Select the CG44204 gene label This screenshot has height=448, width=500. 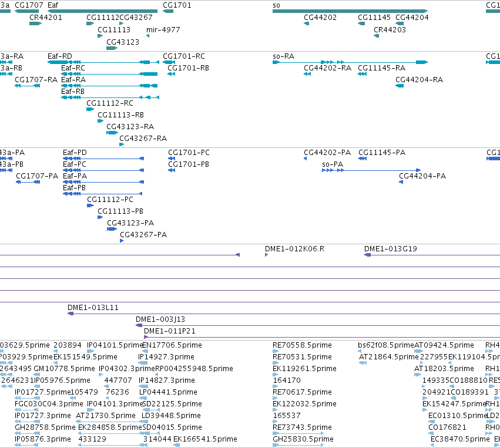(412, 18)
